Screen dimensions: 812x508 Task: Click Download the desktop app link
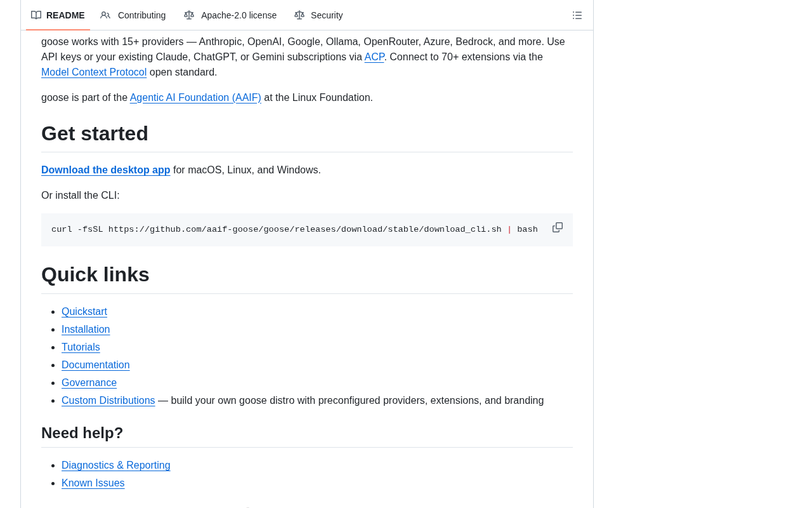(106, 170)
